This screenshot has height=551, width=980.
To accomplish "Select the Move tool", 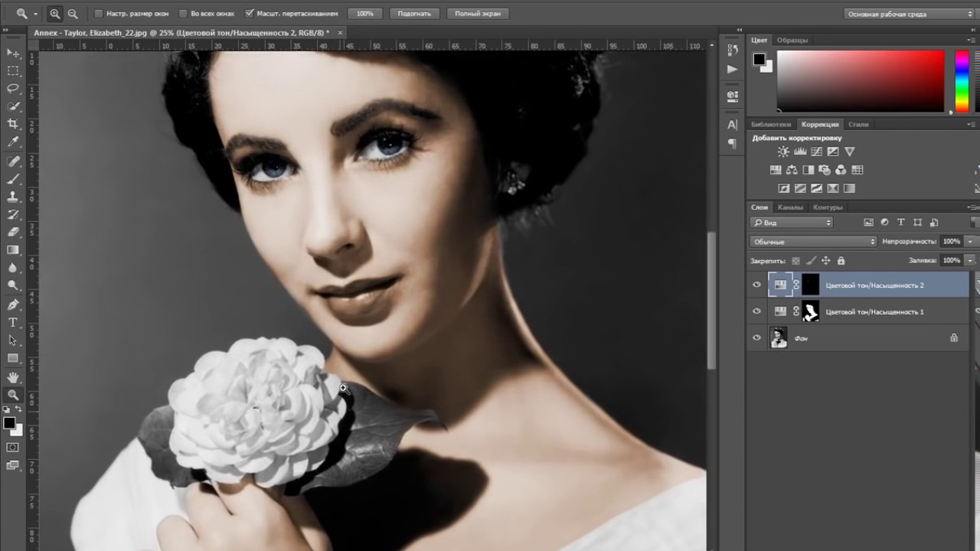I will 13,53.
